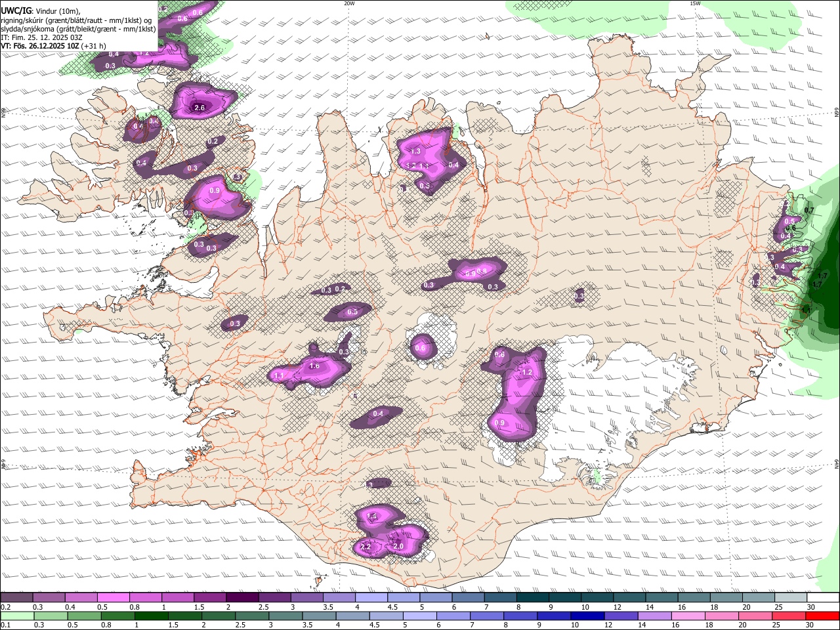
Task: Click the darkest purple swatch labeled 2 in upper legend
Action: pos(241,598)
